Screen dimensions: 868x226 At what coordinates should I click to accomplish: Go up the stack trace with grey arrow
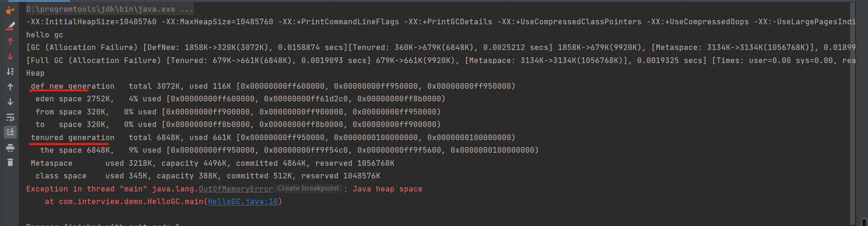(10, 87)
